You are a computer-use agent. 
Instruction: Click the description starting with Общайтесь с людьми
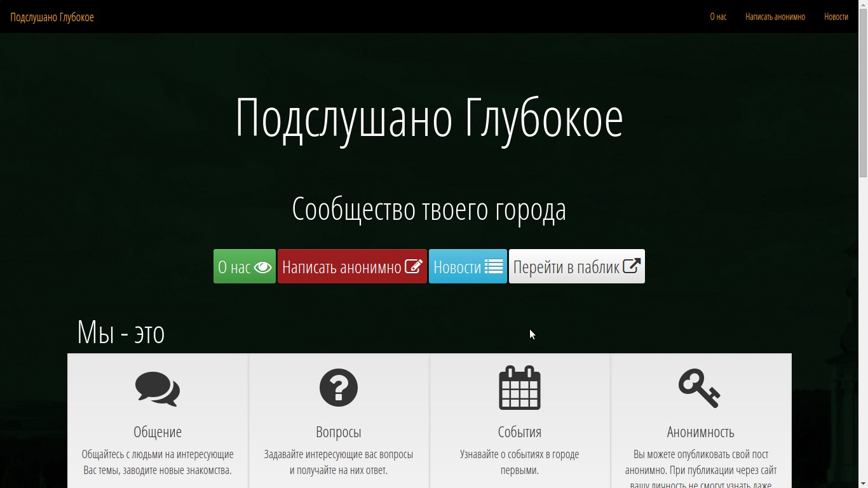pos(158,463)
